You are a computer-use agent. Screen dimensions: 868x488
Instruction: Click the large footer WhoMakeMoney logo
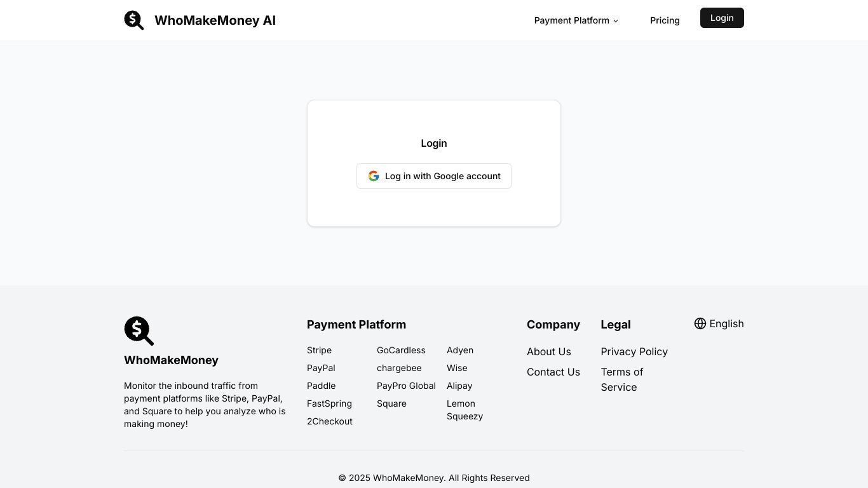[139, 331]
